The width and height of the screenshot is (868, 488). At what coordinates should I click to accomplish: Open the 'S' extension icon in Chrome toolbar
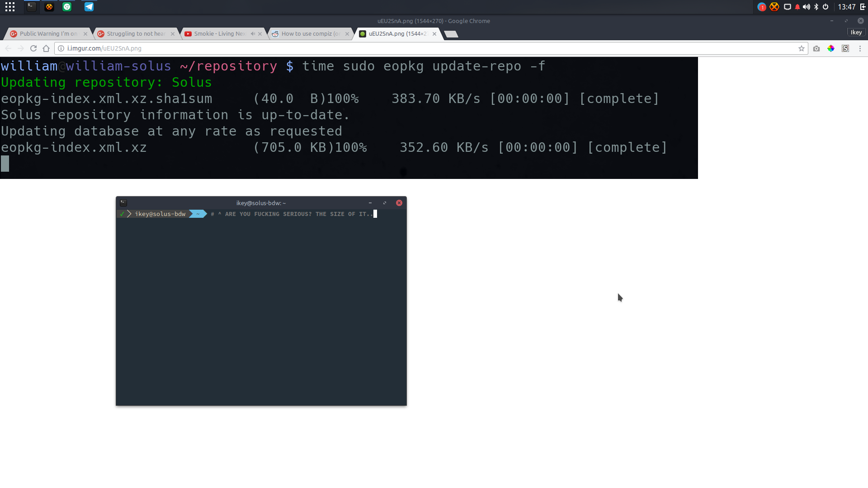coord(845,48)
